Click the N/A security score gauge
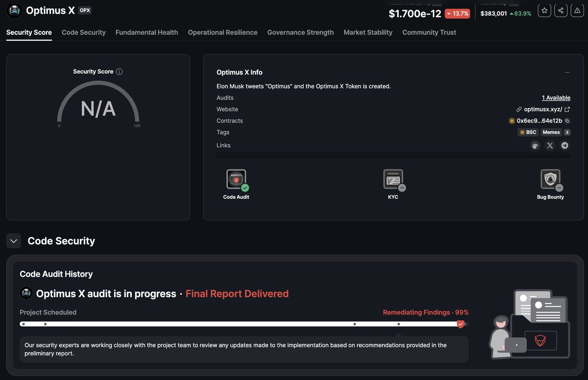Image resolution: width=588 pixels, height=380 pixels. point(98,104)
